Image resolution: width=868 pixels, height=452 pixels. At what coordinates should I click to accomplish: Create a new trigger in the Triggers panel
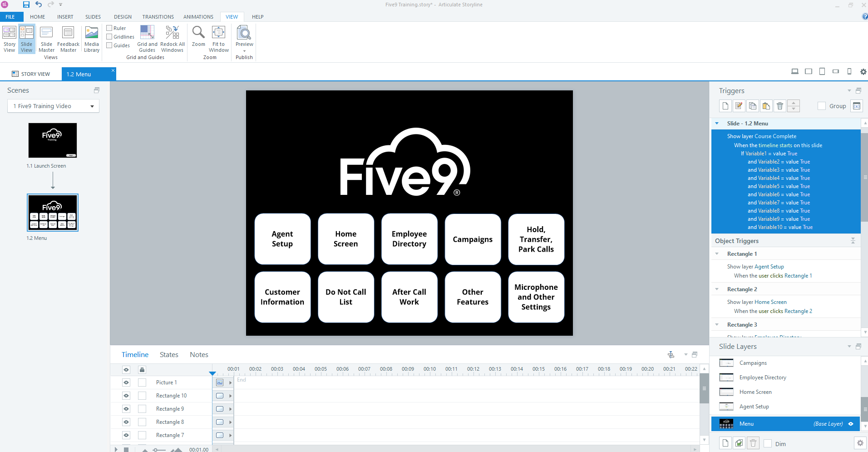pyautogui.click(x=725, y=106)
